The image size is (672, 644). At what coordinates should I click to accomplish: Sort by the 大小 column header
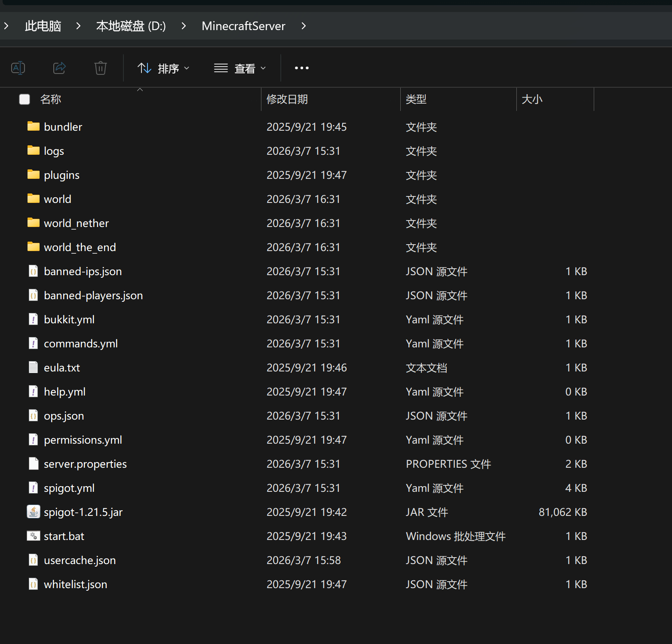pos(532,99)
